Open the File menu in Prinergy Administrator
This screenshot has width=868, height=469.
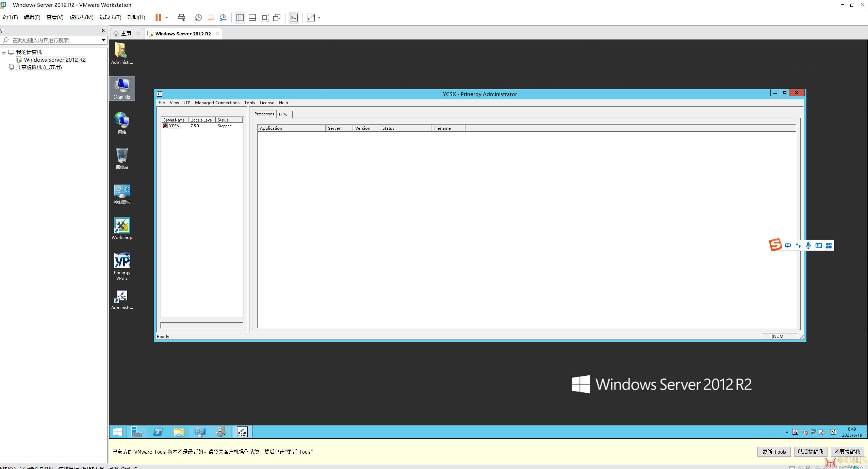(162, 102)
